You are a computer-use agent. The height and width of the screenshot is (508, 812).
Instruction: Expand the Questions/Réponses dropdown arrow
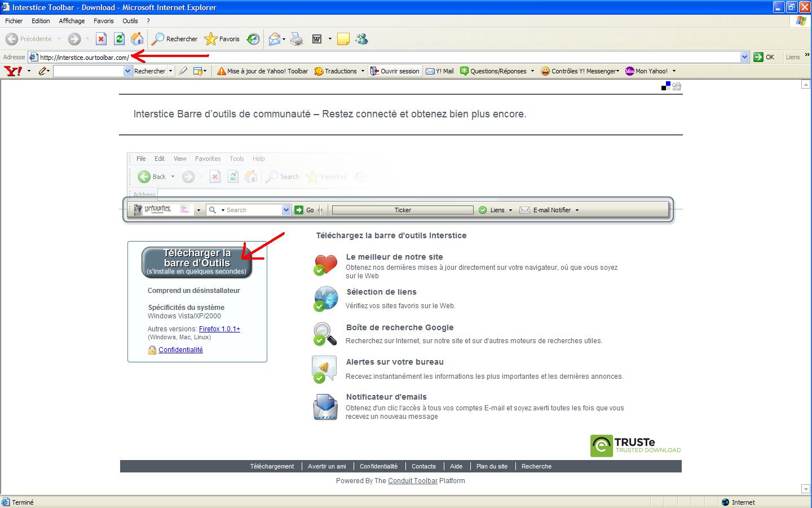click(x=532, y=71)
